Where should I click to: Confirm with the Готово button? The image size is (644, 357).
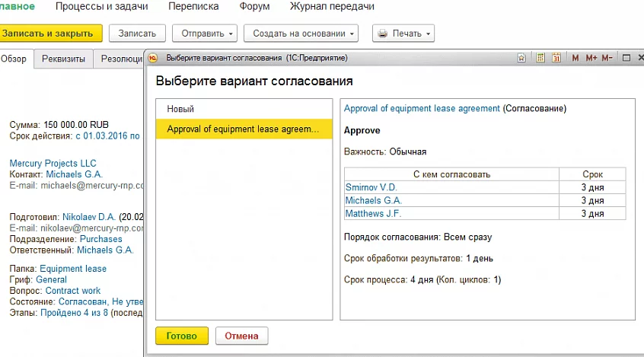181,336
